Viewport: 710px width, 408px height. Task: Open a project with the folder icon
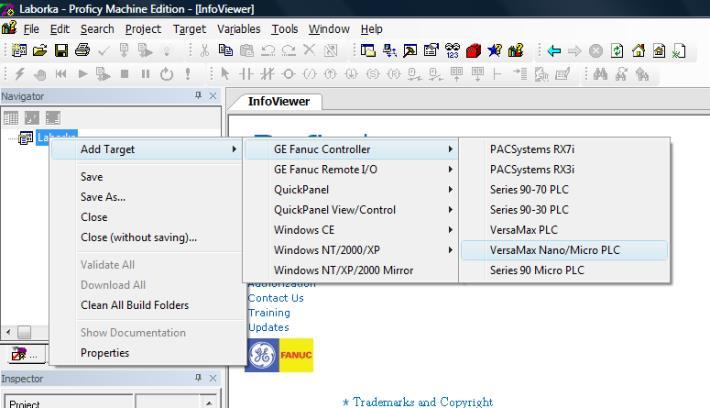[40, 50]
